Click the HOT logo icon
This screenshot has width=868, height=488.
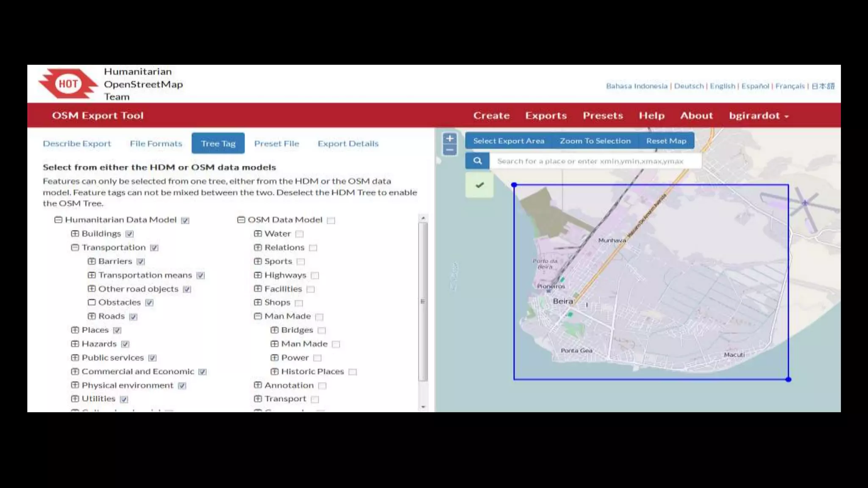pos(68,83)
